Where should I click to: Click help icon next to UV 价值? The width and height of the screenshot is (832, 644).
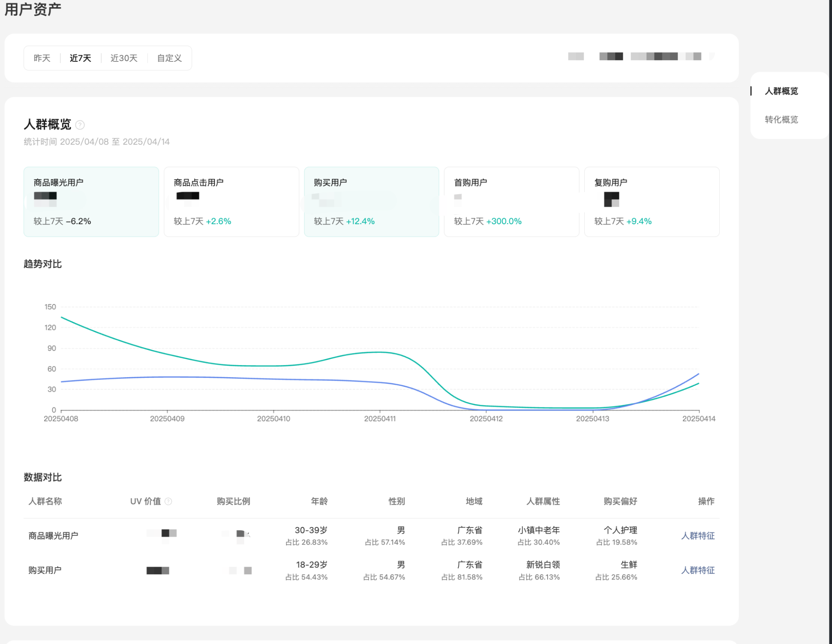[x=168, y=501]
